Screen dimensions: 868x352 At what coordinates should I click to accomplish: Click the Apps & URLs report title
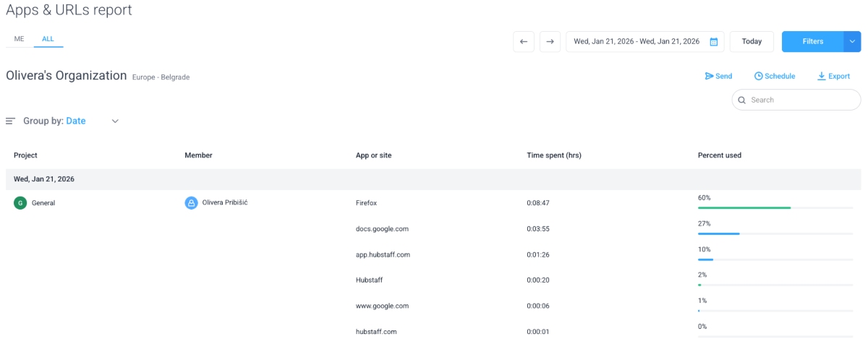pyautogui.click(x=69, y=10)
